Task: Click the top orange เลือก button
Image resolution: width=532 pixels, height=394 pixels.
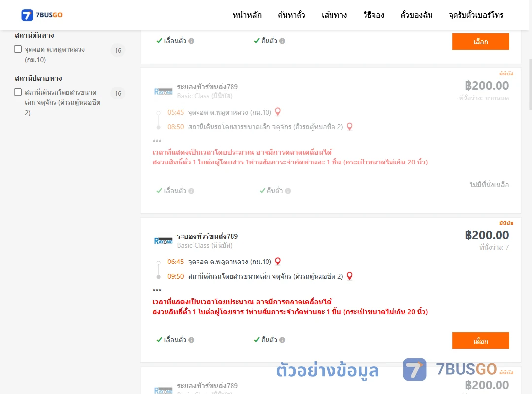Action: 480,41
